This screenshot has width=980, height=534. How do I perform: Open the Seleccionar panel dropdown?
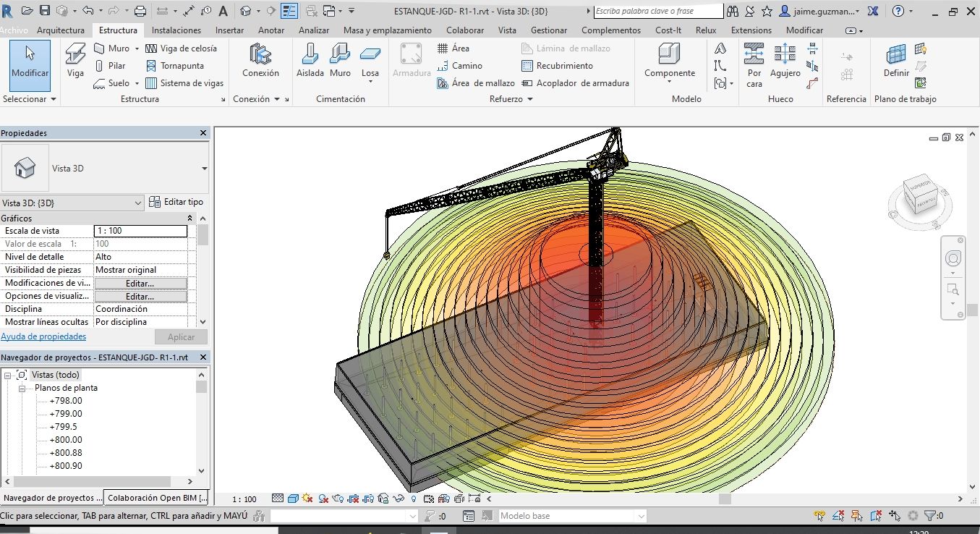click(30, 99)
